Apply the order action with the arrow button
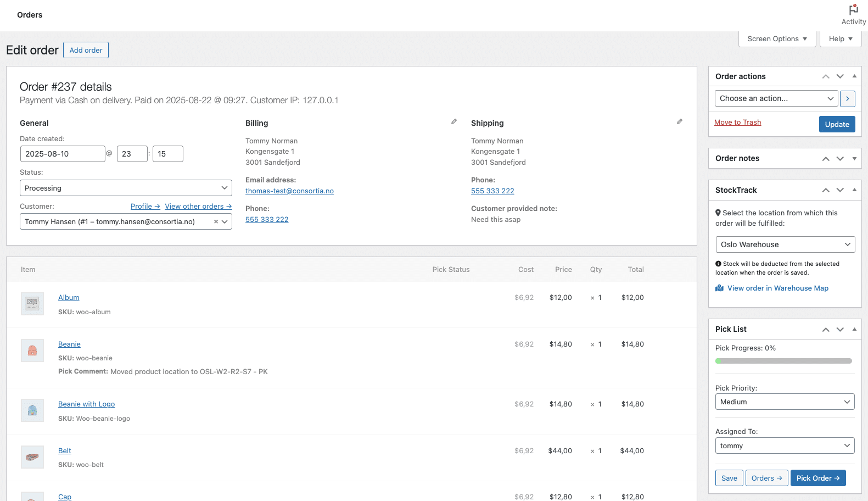The width and height of the screenshot is (868, 501). tap(847, 98)
